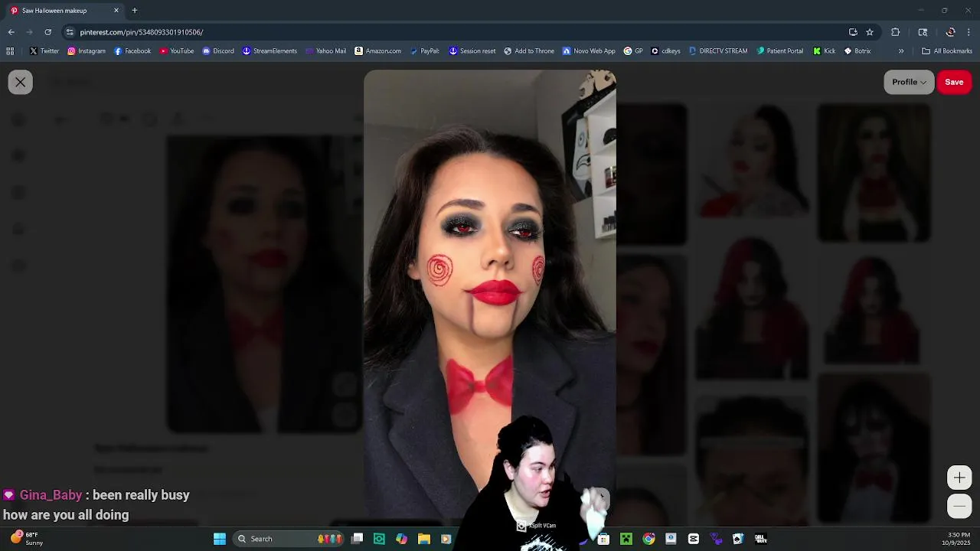Close the pin closeup view with the X button
This screenshot has width=980, height=551.
point(21,82)
